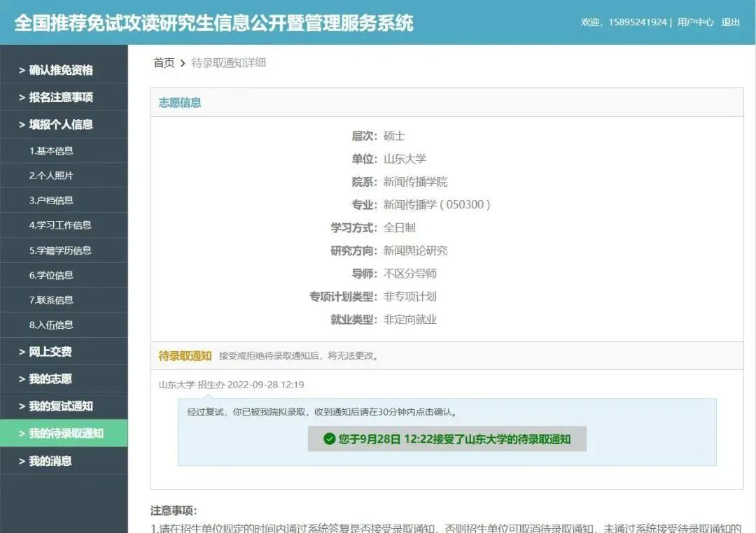Navigate to 首页 via breadcrumb
The width and height of the screenshot is (756, 533).
[164, 63]
